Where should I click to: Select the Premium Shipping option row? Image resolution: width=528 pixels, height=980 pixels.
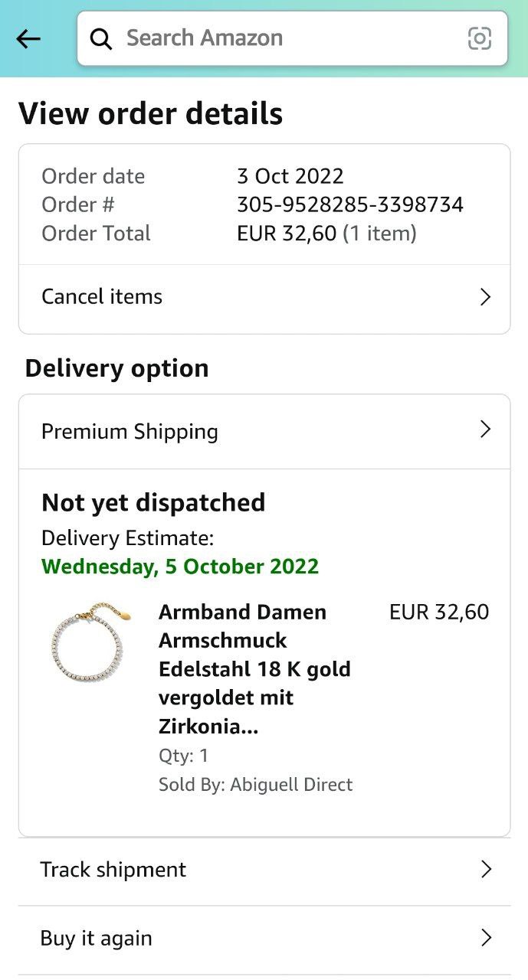(264, 431)
